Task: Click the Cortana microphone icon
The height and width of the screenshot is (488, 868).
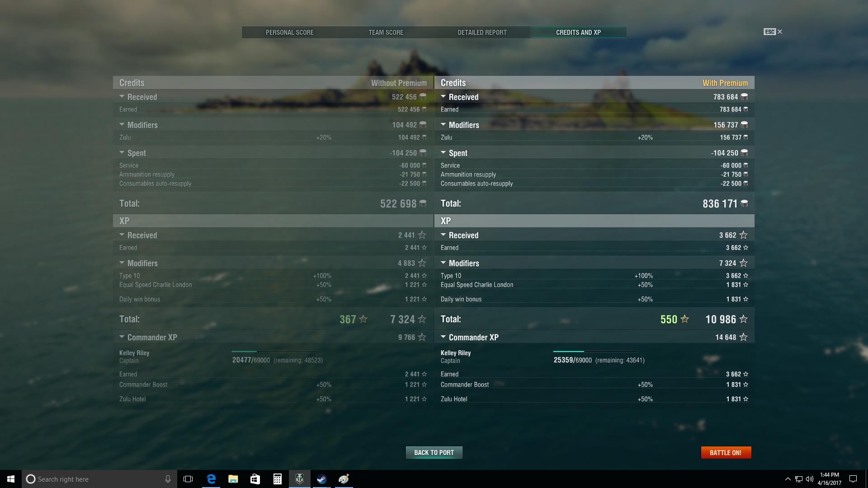Action: [x=168, y=479]
